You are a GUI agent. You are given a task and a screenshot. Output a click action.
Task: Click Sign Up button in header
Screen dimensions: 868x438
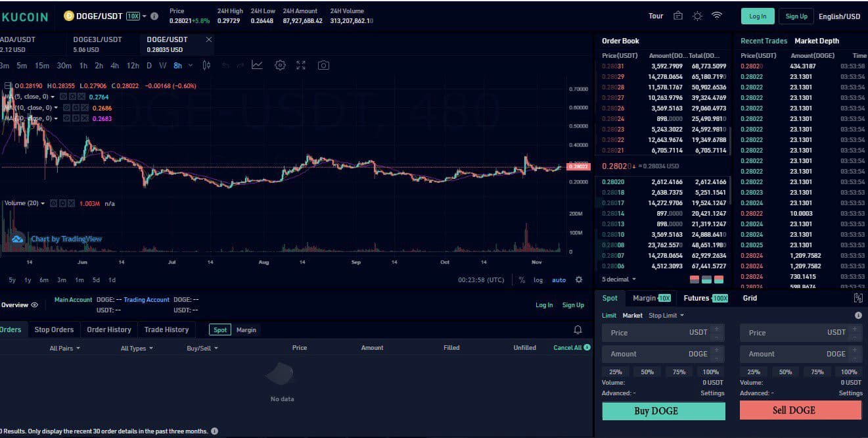point(796,16)
